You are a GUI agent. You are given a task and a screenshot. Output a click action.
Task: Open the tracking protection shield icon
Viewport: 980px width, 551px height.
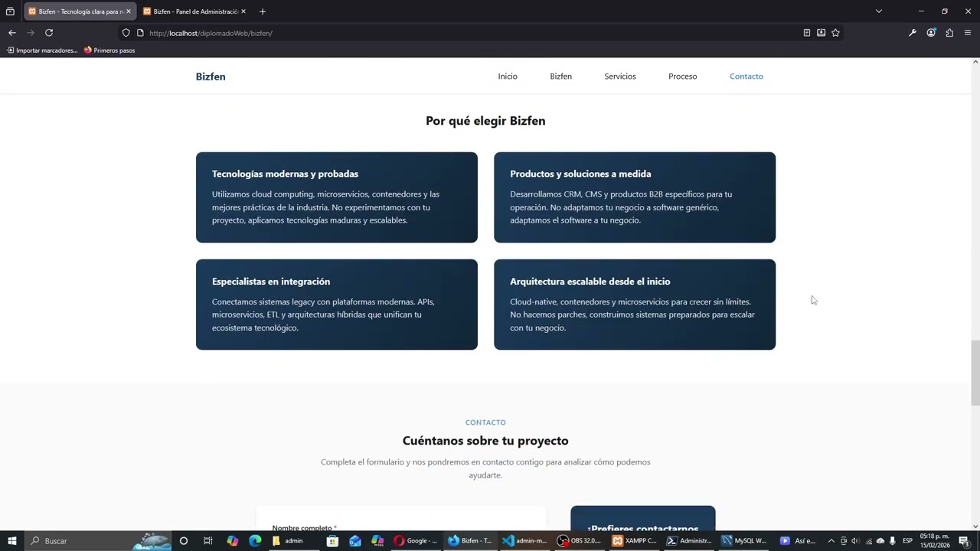click(x=126, y=33)
